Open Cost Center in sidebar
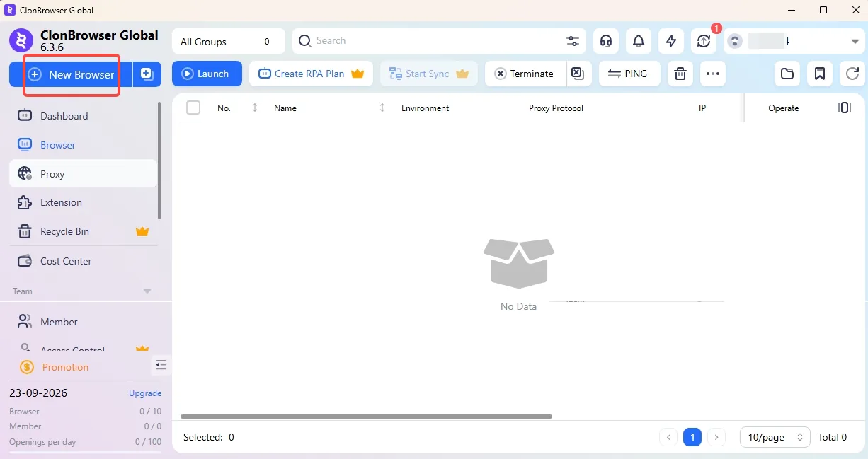Screen dimensions: 868x459 [84, 261]
